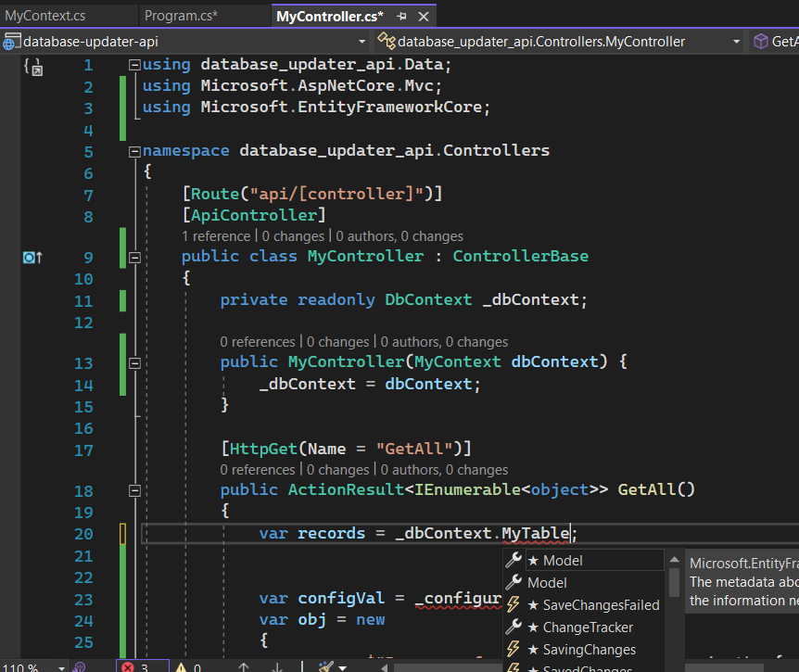Click the 0 warnings indicator

(188, 667)
